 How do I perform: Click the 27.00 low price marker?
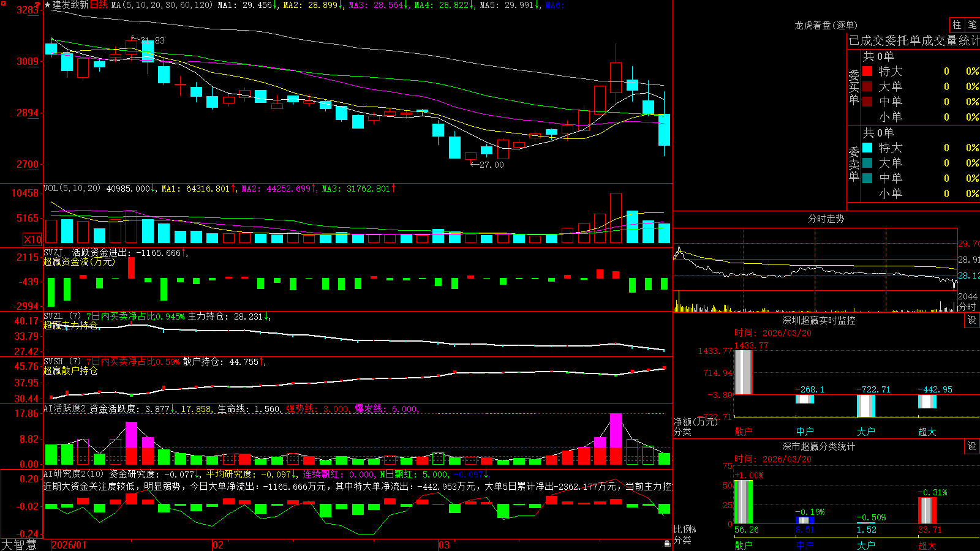pyautogui.click(x=492, y=165)
